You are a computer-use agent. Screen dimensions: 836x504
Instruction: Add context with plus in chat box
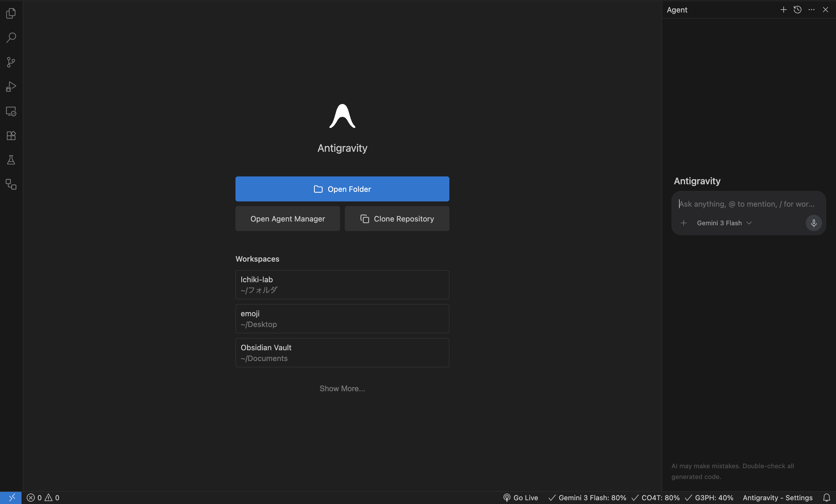click(x=684, y=223)
